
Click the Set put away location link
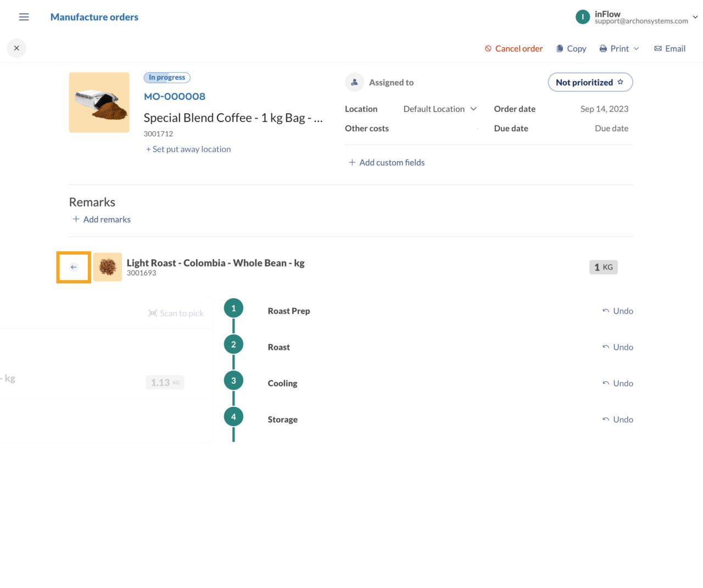[x=188, y=149]
